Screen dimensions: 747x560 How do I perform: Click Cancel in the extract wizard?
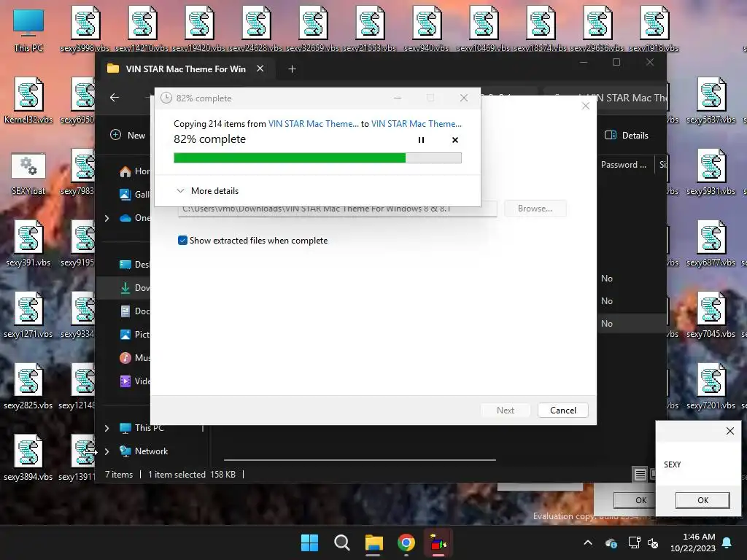[562, 411]
